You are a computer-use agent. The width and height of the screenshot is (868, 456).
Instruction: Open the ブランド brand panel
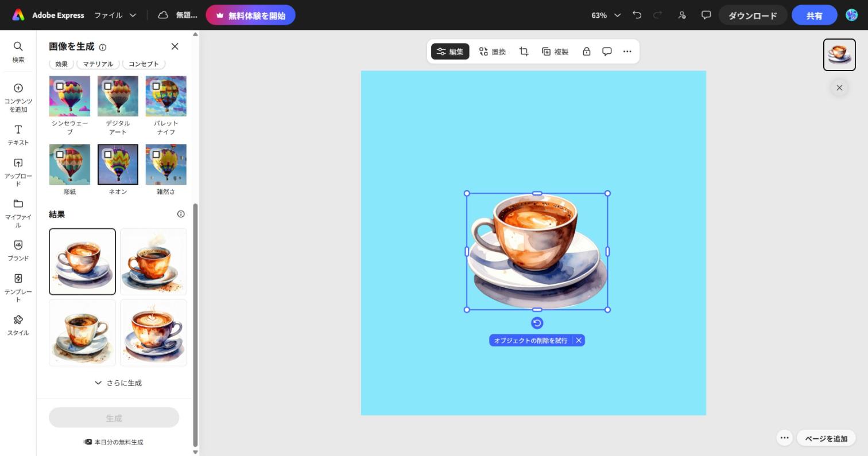pyautogui.click(x=18, y=251)
